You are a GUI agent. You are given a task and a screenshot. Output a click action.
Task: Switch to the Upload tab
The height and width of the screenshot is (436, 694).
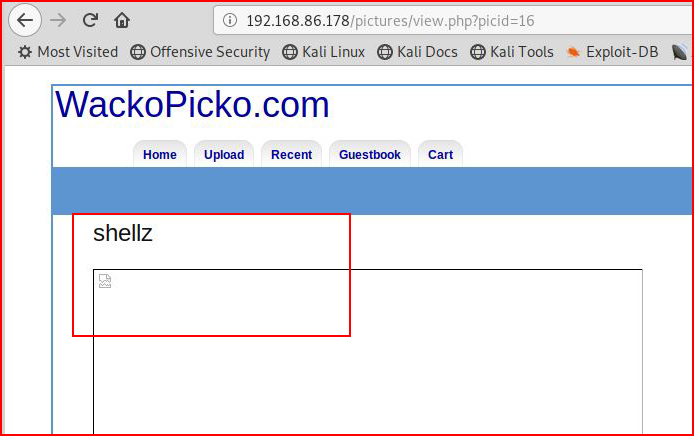pyautogui.click(x=224, y=154)
